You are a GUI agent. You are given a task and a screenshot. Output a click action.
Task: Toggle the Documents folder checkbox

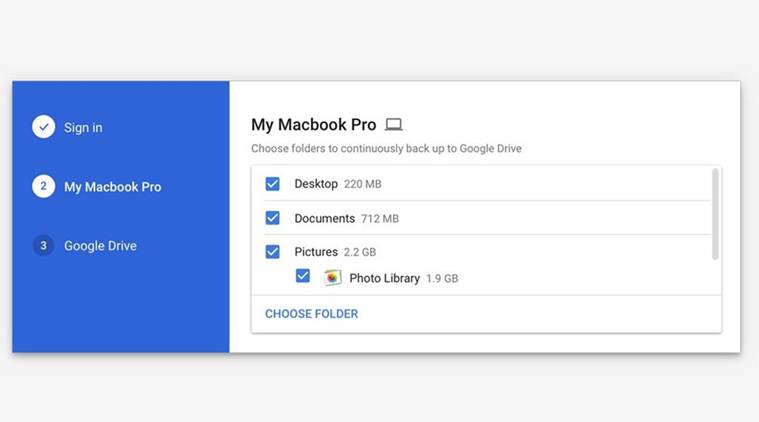[x=272, y=218]
